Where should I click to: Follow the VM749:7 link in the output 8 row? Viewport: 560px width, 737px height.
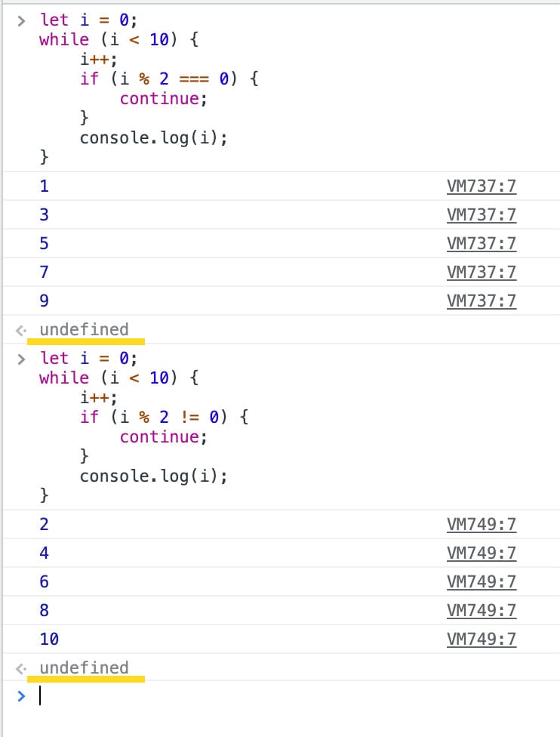click(482, 611)
